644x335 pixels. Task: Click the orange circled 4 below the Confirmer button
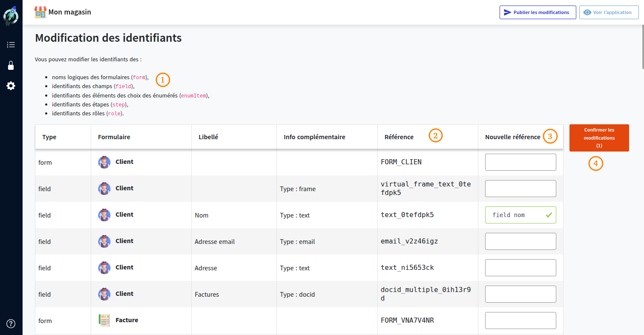coord(595,163)
